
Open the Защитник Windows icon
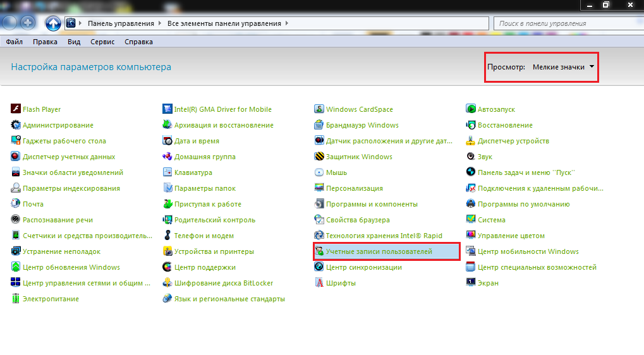click(x=319, y=157)
